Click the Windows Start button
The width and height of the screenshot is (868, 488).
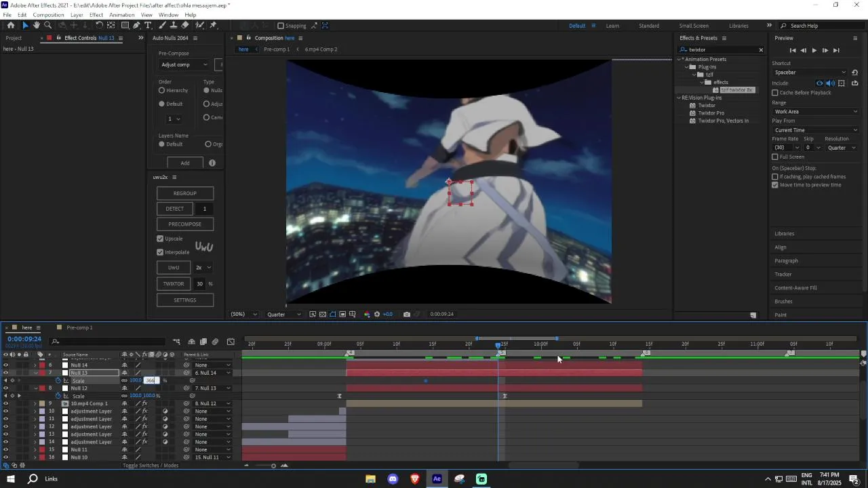(10, 479)
